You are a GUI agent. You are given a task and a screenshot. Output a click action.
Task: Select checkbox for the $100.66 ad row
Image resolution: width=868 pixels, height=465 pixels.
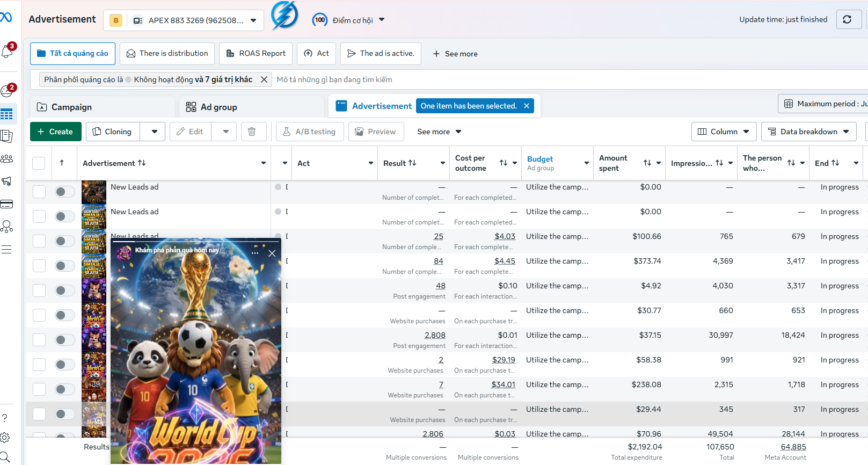point(39,241)
